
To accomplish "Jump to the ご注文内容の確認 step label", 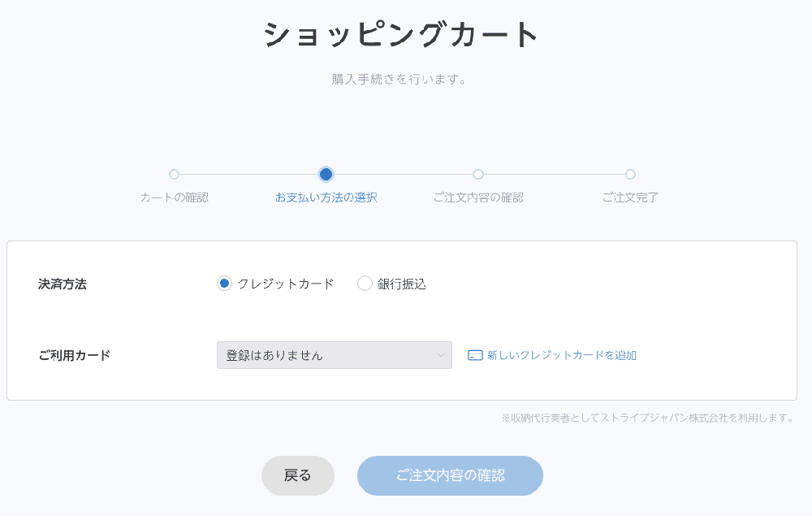I will 478,197.
